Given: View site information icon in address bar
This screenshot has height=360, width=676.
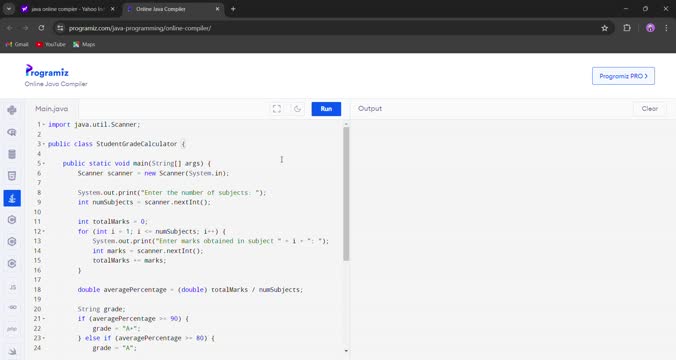Looking at the screenshot, I should (60, 28).
